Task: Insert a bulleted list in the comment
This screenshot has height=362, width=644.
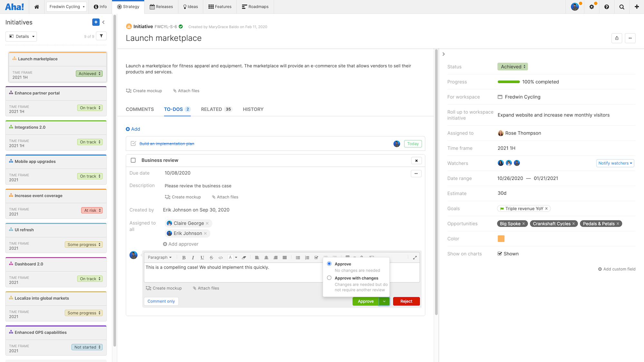Action: pyautogui.click(x=298, y=257)
